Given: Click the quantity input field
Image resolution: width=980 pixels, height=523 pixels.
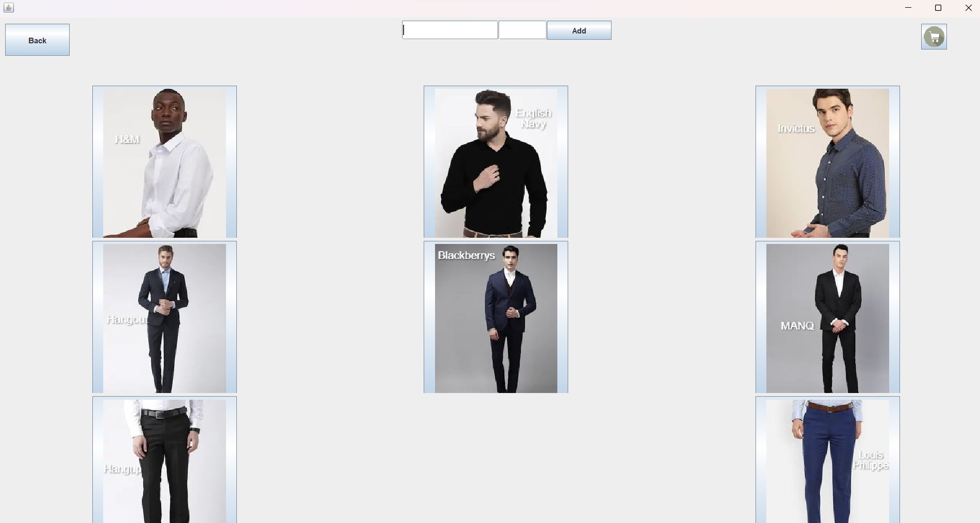Looking at the screenshot, I should [522, 29].
